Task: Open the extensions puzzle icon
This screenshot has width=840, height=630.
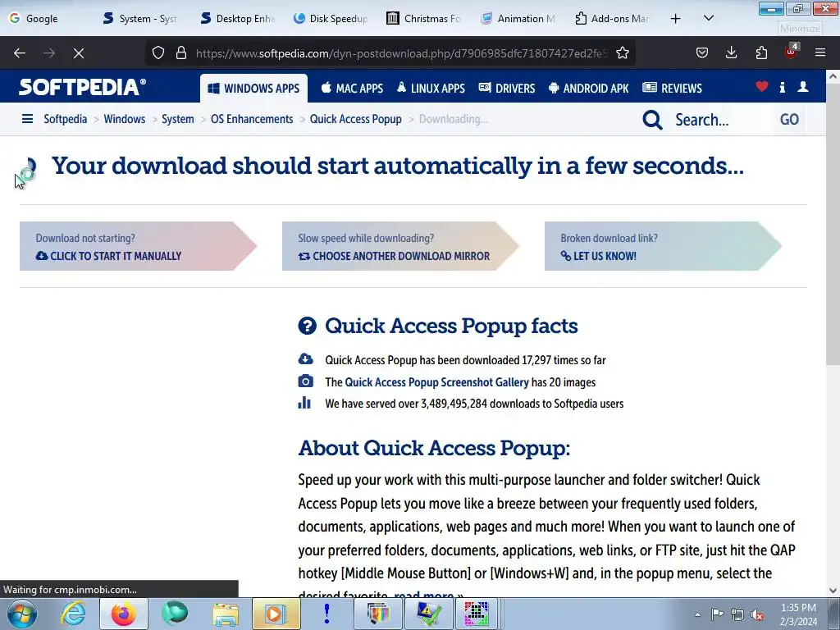Action: click(761, 53)
